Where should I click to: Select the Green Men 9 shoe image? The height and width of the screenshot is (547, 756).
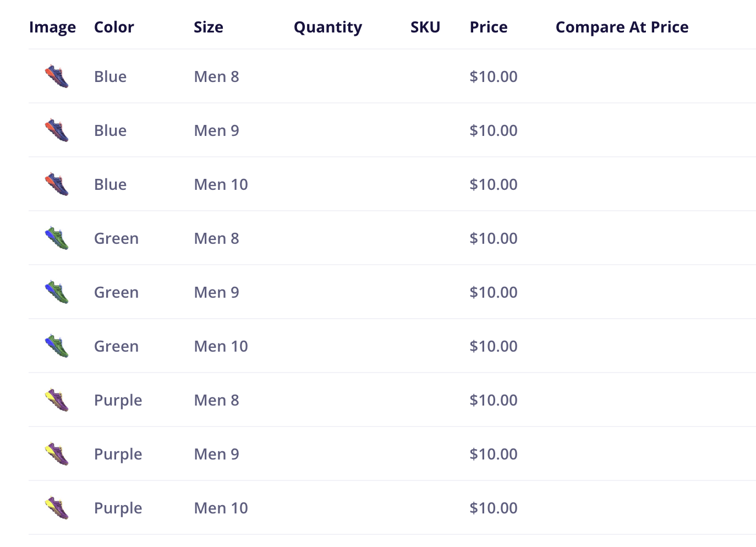[x=57, y=292]
